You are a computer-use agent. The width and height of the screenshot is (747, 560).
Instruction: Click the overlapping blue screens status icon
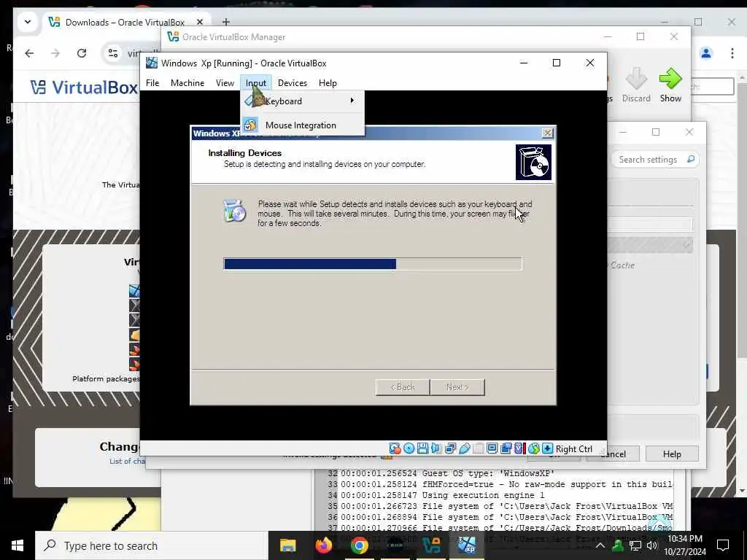pyautogui.click(x=506, y=448)
